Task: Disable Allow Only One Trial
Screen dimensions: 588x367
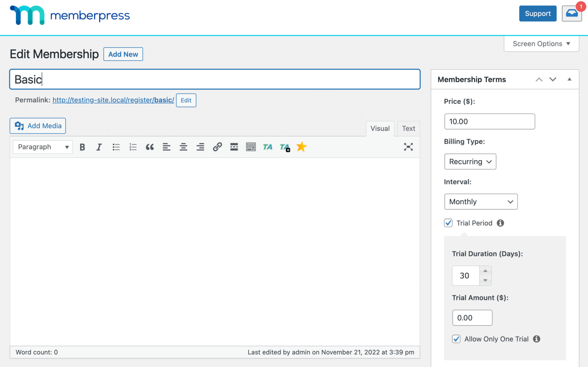Action: [x=456, y=339]
